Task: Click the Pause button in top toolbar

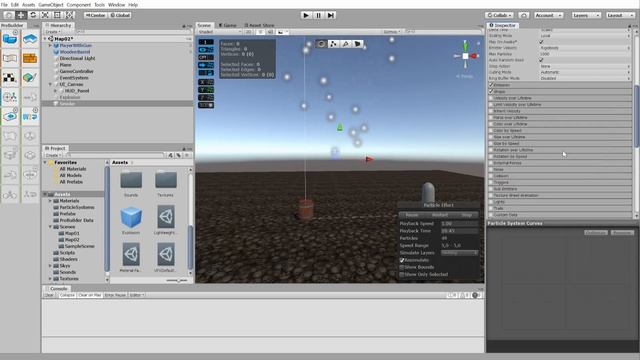Action: [x=318, y=15]
